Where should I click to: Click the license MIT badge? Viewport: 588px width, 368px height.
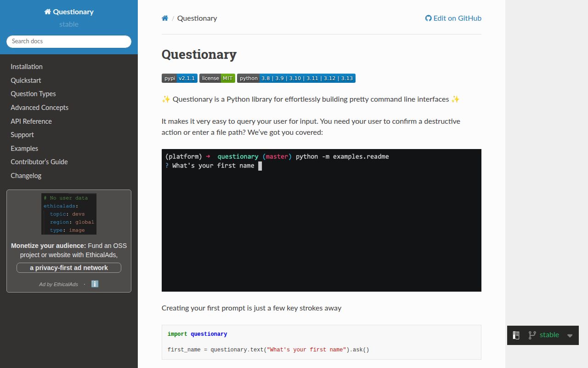(217, 78)
